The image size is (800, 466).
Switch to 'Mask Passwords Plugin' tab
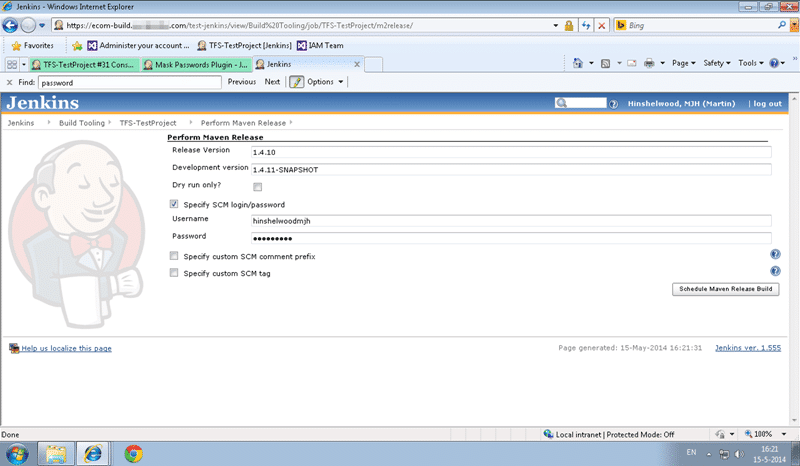(x=196, y=64)
